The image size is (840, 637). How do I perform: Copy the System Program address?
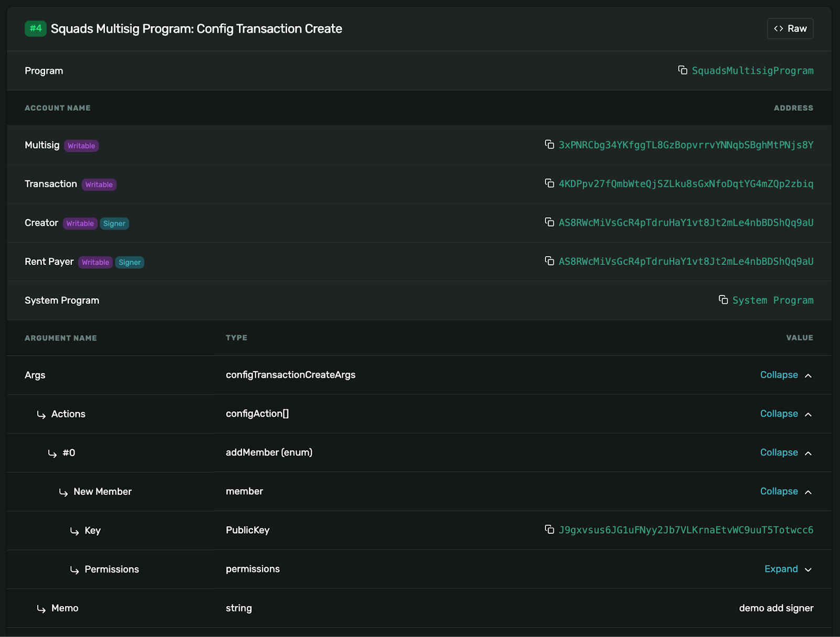pyautogui.click(x=723, y=300)
